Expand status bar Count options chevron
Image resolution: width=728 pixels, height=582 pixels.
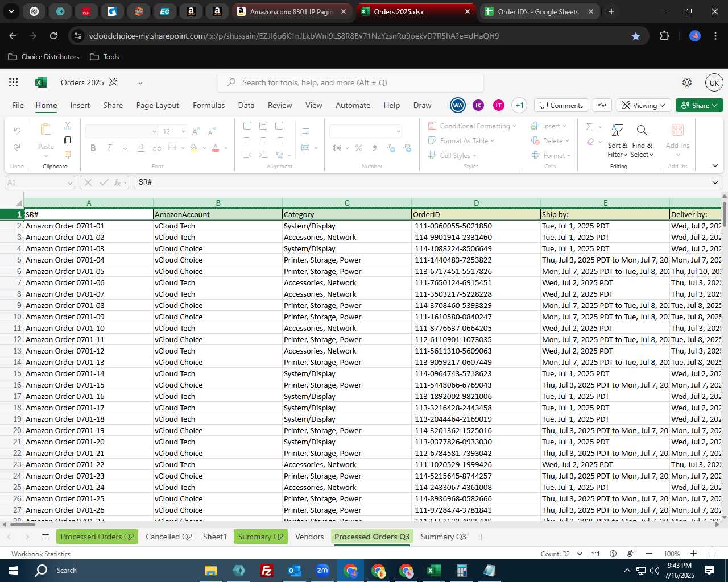(580, 554)
